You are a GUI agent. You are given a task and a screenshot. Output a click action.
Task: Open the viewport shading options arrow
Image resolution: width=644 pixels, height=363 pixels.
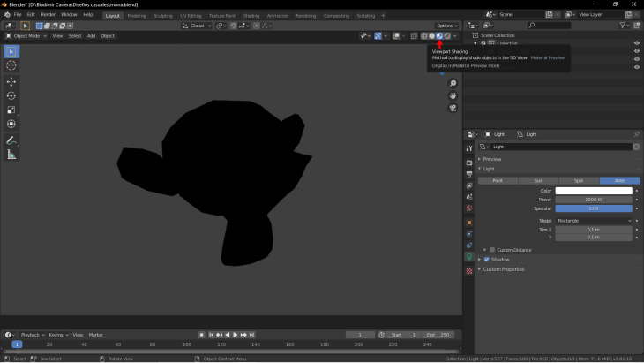tap(454, 36)
